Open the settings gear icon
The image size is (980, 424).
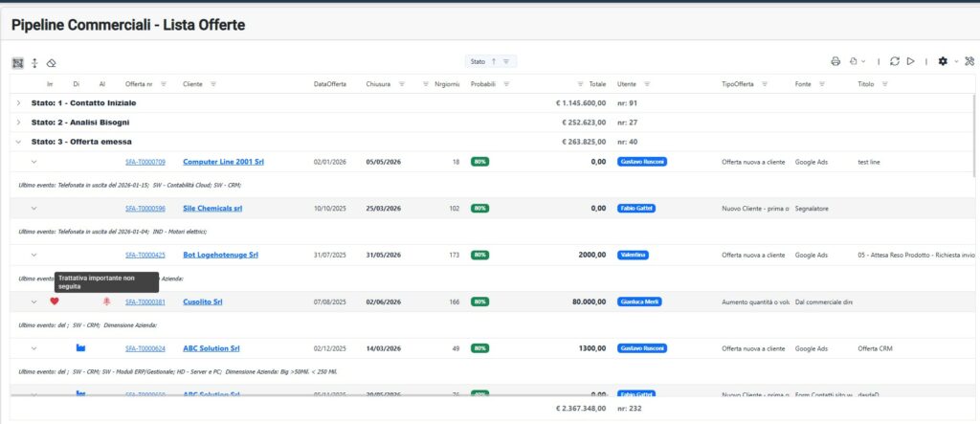(x=943, y=61)
